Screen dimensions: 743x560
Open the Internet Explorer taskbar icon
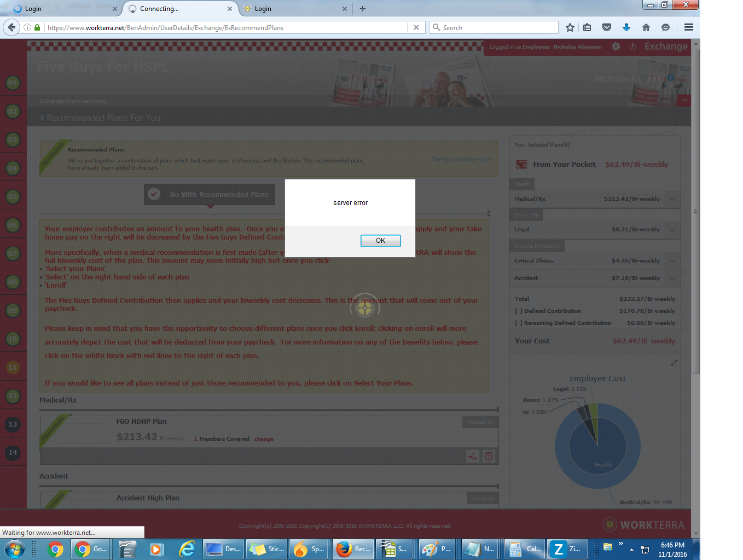(x=187, y=549)
